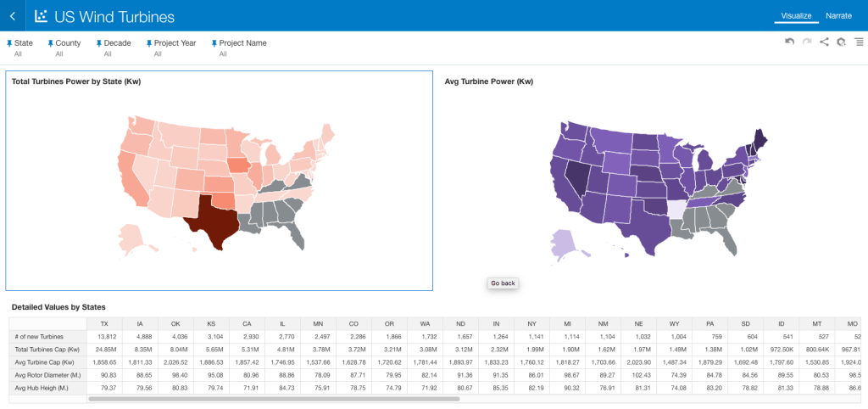The height and width of the screenshot is (409, 868).
Task: Select the Visualize tab
Action: point(796,16)
